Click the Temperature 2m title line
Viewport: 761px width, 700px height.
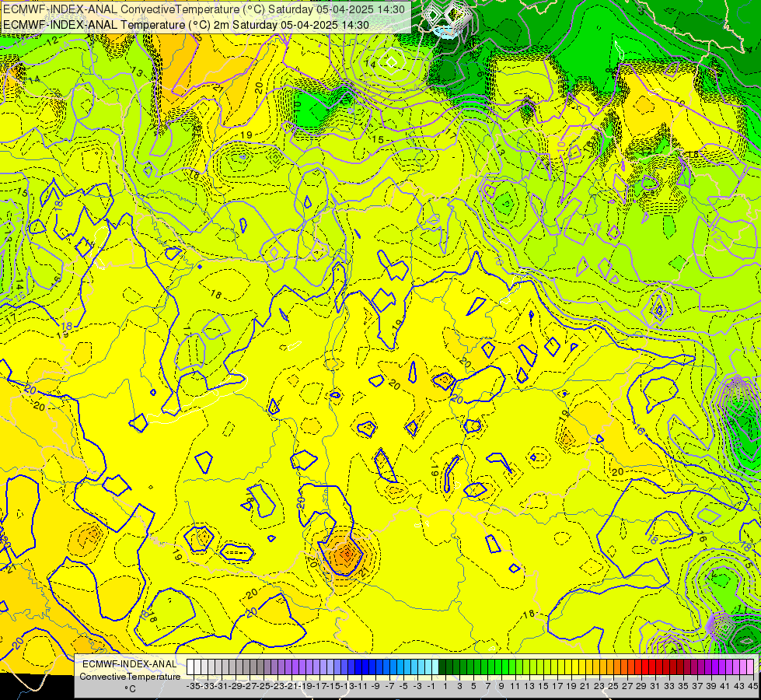pyautogui.click(x=186, y=25)
